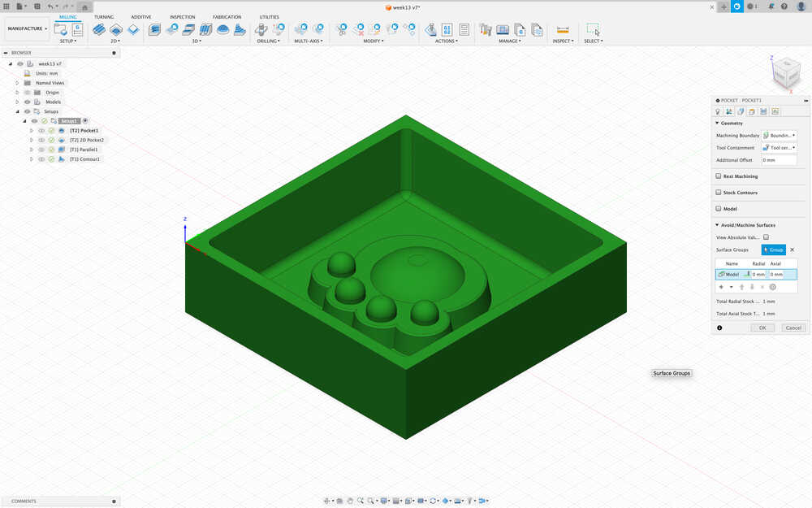
Task: Pick the 3D Parallel toolpath icon
Action: (205, 29)
